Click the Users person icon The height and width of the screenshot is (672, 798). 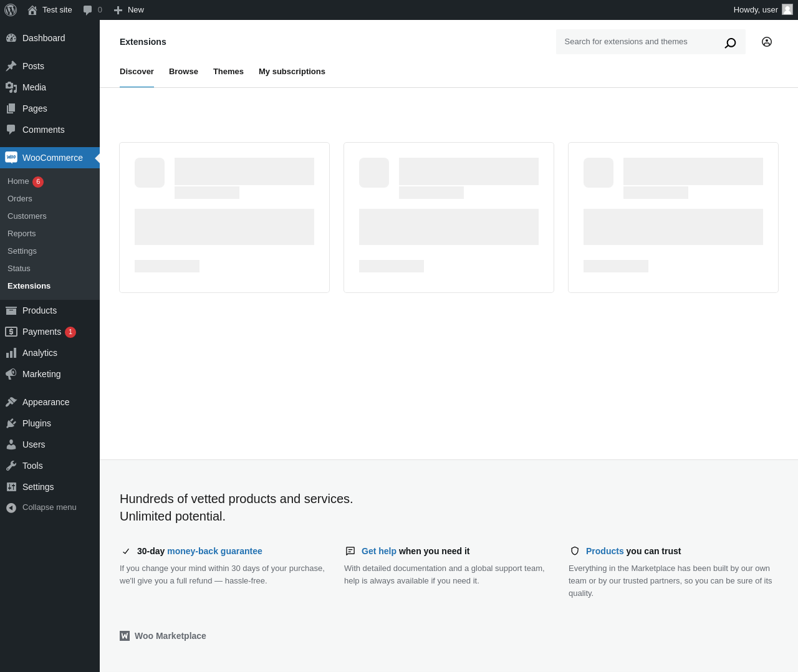pyautogui.click(x=11, y=444)
